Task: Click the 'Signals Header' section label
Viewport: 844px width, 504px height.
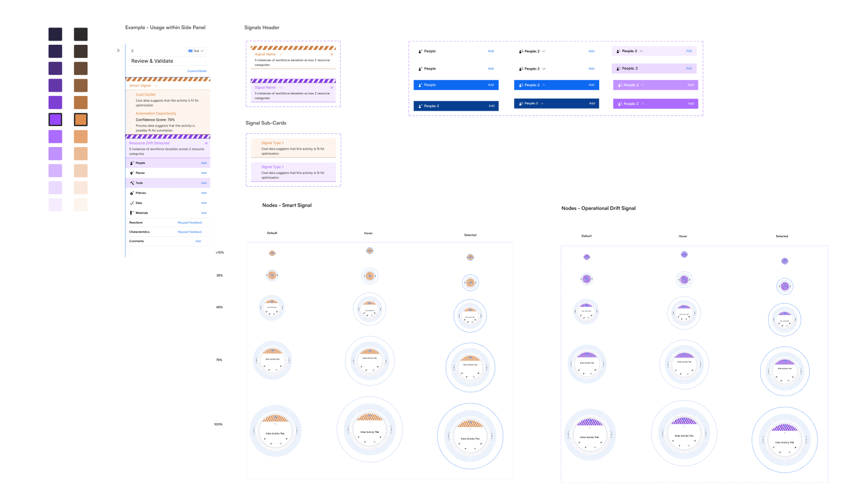Action: [x=262, y=27]
